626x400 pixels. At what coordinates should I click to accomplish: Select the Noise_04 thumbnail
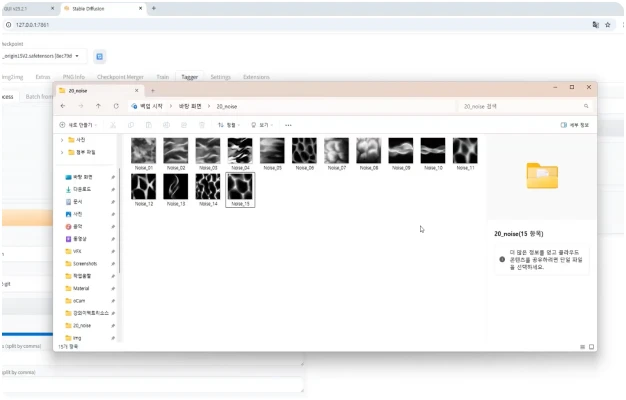pos(240,150)
